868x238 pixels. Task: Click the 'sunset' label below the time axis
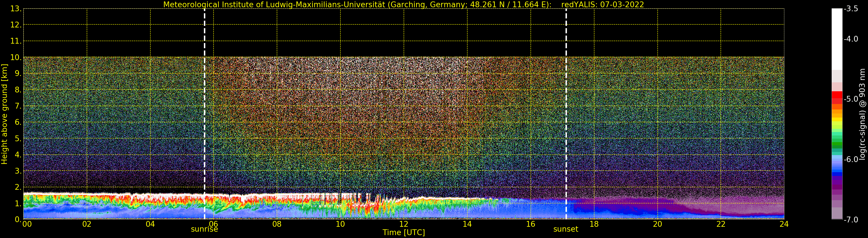566,229
